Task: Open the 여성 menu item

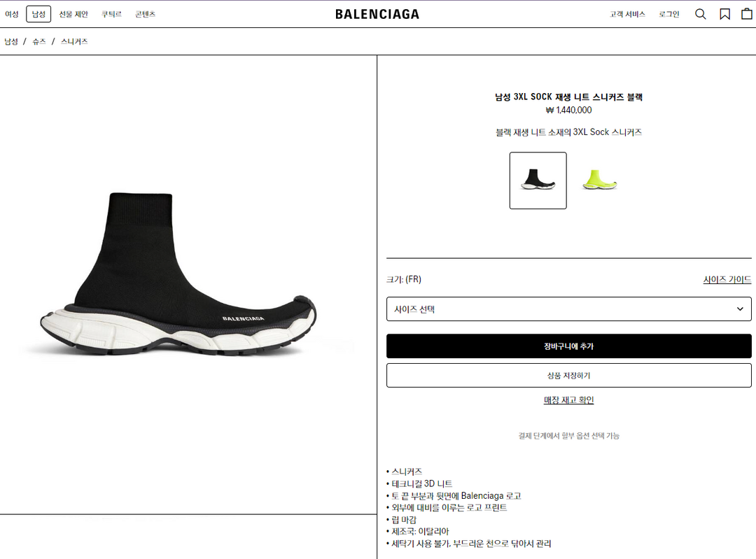Action: 12,14
